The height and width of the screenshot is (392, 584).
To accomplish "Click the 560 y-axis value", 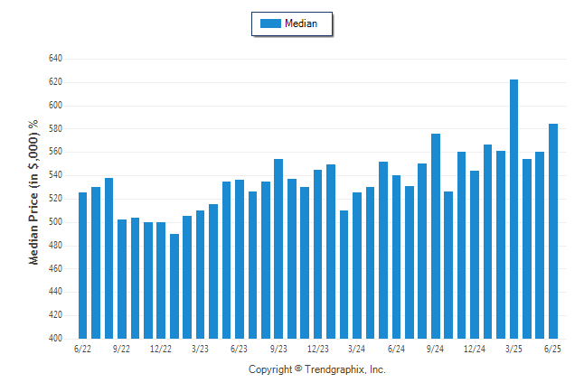I will click(x=55, y=152).
